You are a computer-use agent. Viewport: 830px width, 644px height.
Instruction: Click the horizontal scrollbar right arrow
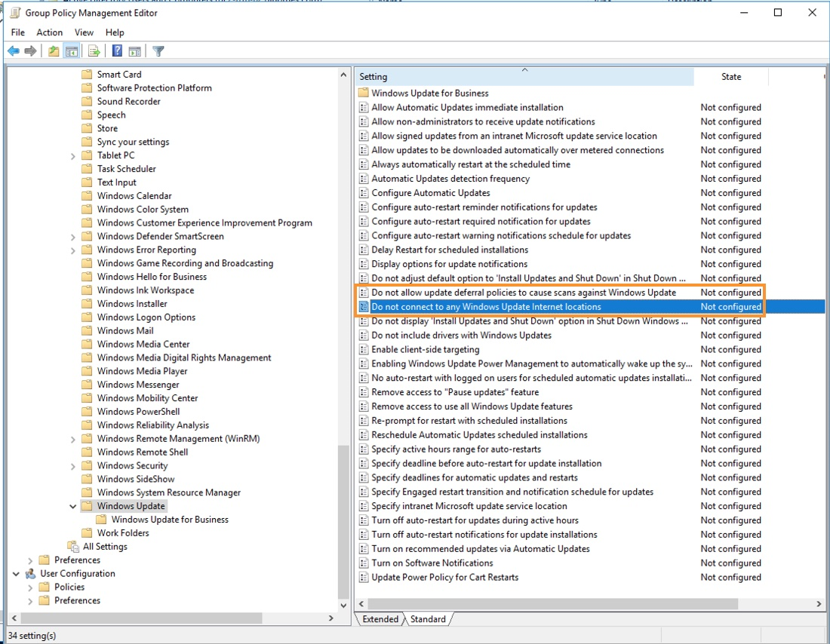818,603
